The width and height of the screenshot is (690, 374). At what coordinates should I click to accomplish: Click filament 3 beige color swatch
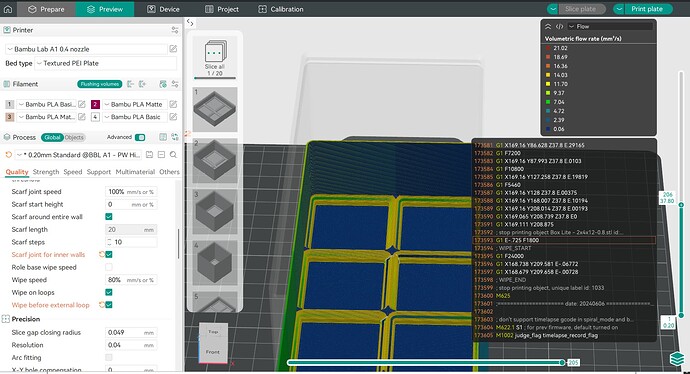[9, 117]
